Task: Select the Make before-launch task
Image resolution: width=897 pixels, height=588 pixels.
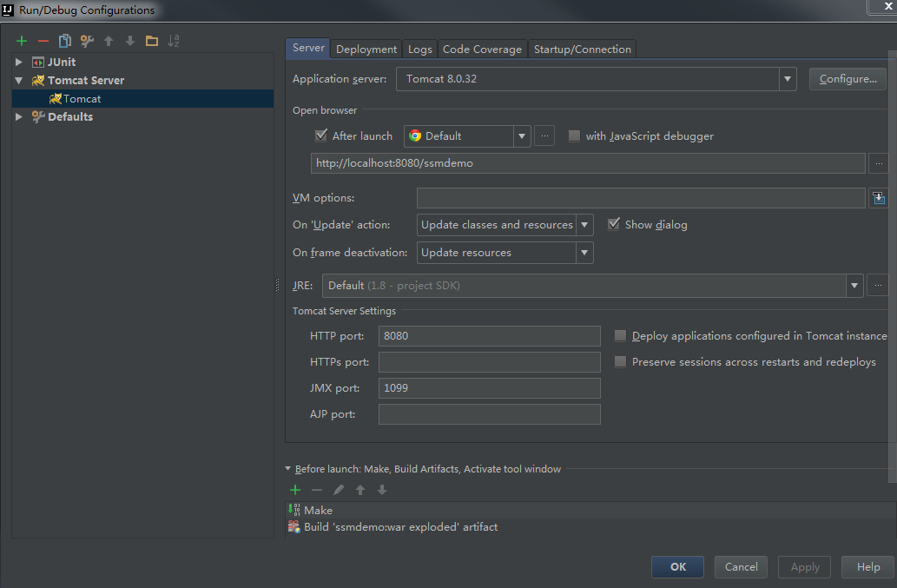Action: click(590, 510)
